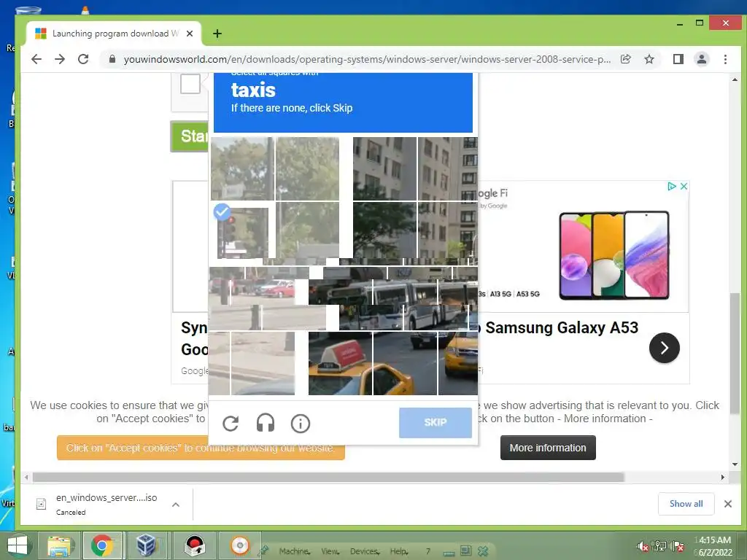Viewport: 747px width, 560px height.
Task: Click the SKIP button in captcha
Action: point(436,422)
